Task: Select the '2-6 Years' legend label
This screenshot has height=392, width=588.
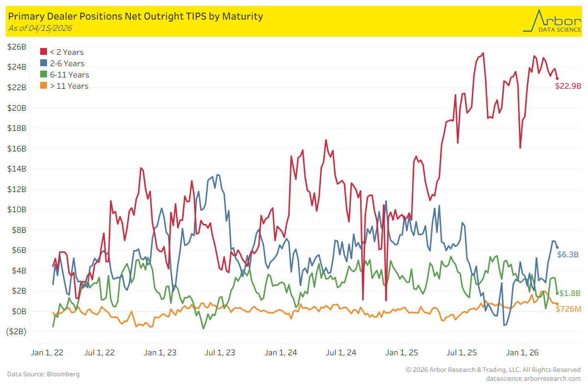Action: pos(67,63)
